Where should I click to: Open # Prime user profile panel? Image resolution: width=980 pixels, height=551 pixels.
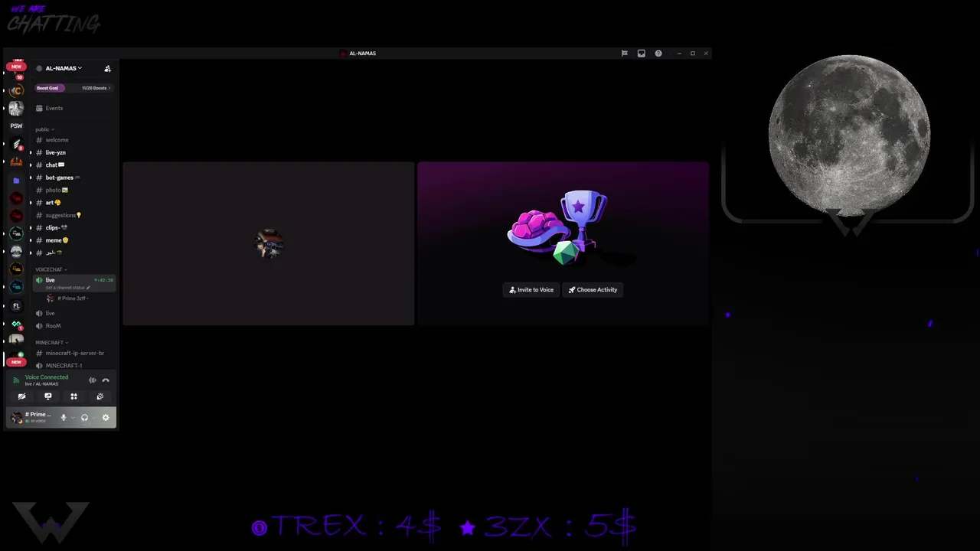(32, 418)
